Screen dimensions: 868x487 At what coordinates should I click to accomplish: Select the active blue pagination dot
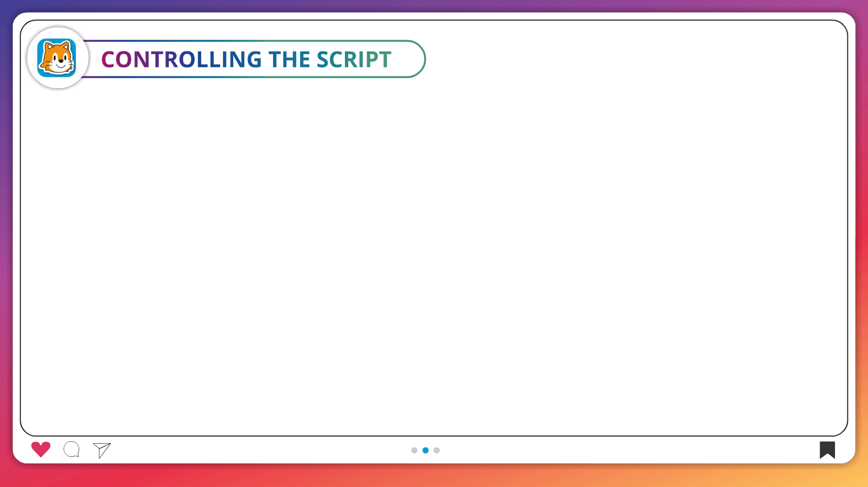(x=425, y=450)
